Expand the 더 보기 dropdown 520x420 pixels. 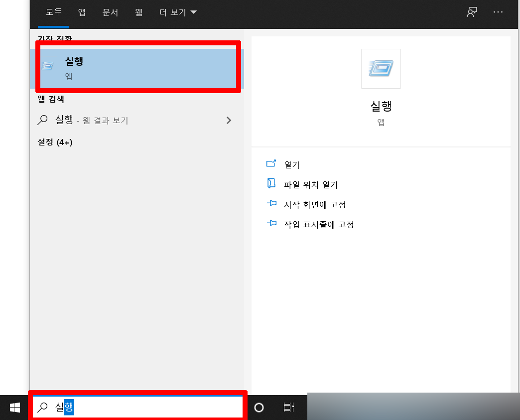click(178, 12)
